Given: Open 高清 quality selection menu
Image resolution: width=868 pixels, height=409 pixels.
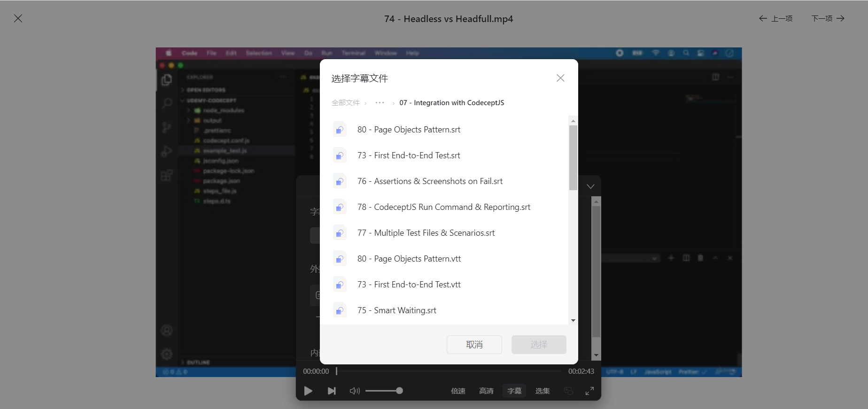Looking at the screenshot, I should 486,391.
